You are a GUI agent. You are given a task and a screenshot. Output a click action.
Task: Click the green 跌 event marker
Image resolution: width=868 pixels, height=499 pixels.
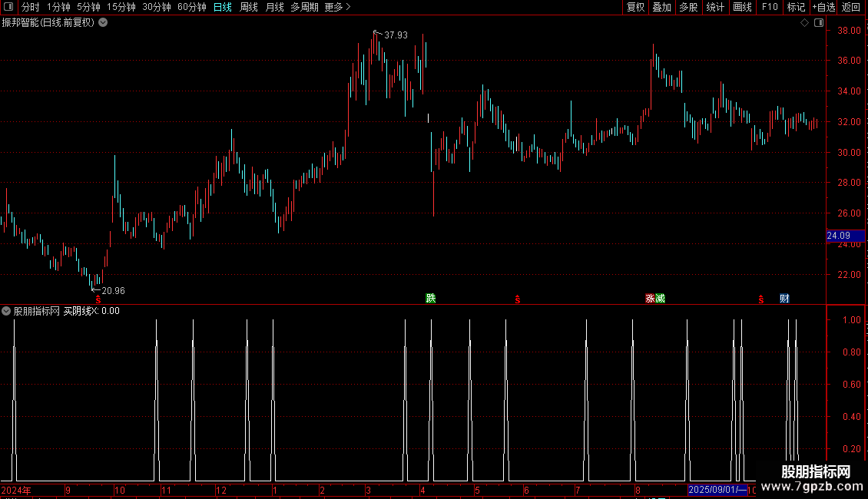[x=431, y=298]
